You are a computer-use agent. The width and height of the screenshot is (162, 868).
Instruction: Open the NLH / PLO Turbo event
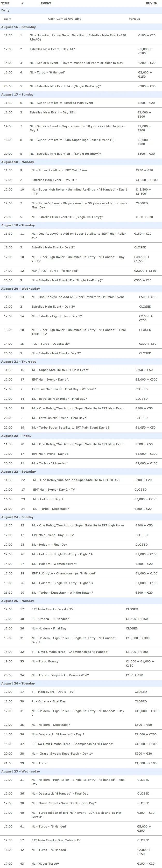[55, 270]
